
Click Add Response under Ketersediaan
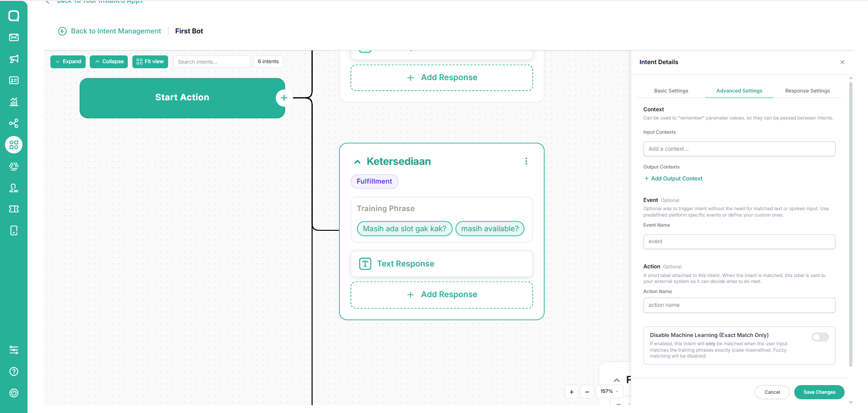point(442,295)
